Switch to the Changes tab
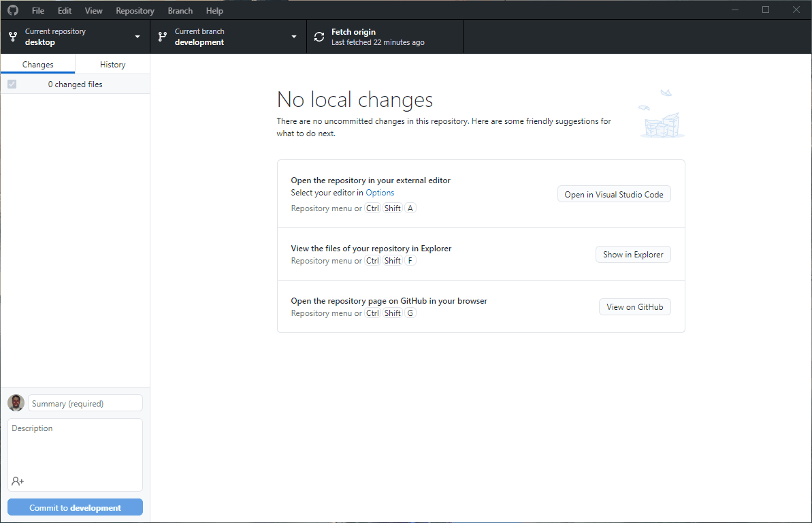The image size is (812, 523). coord(38,64)
